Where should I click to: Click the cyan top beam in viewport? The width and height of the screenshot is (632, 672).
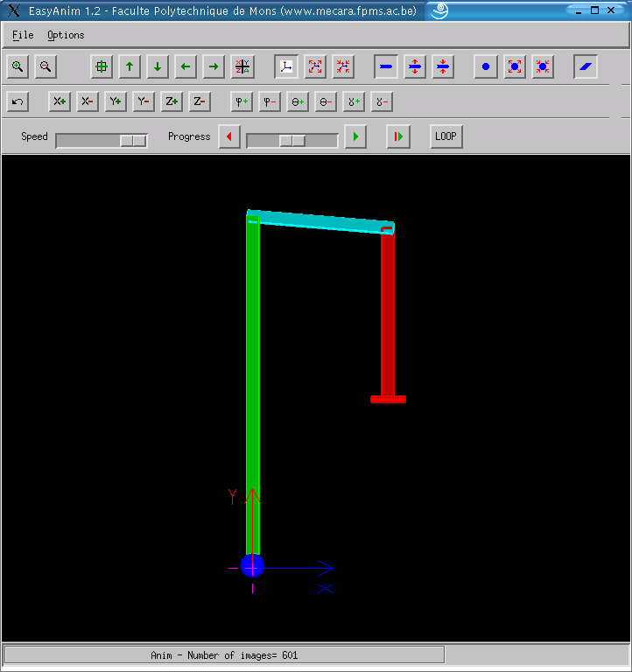pyautogui.click(x=320, y=221)
